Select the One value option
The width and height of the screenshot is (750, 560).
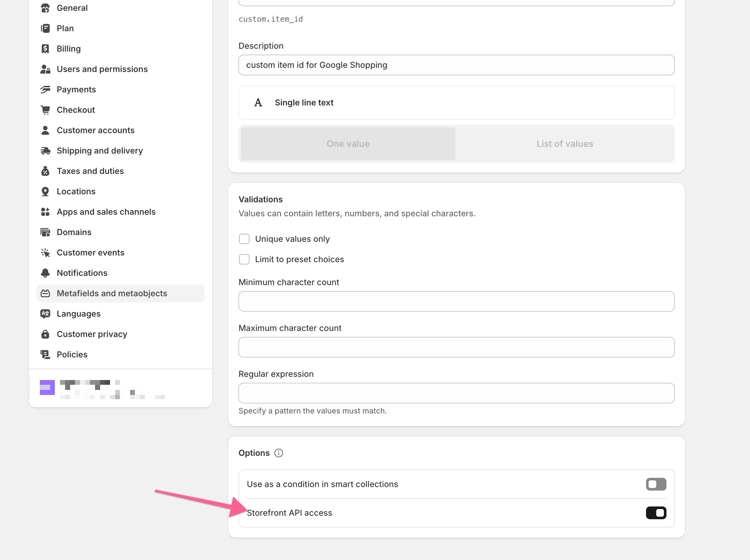click(x=348, y=144)
